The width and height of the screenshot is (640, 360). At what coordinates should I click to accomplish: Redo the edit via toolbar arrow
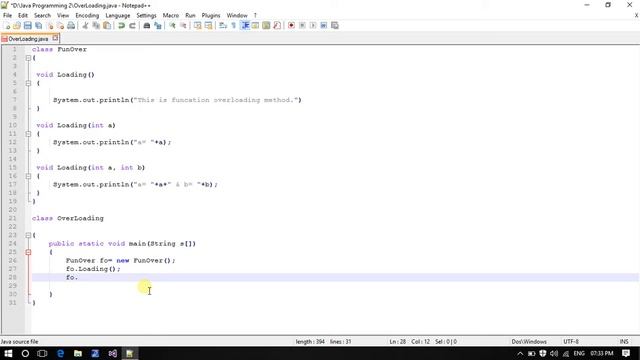(x=132, y=25)
